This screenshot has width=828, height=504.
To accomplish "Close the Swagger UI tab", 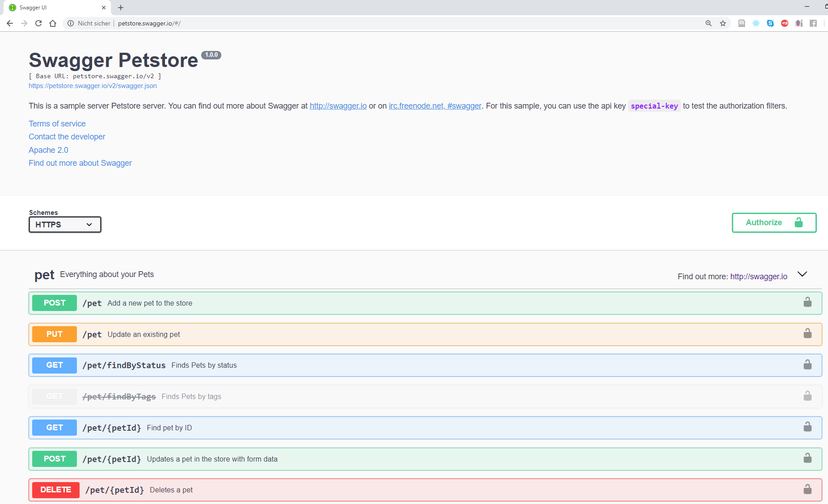I will 104,8.
